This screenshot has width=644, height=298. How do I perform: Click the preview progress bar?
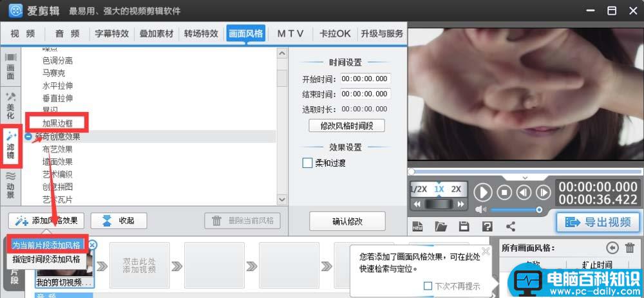tap(525, 172)
